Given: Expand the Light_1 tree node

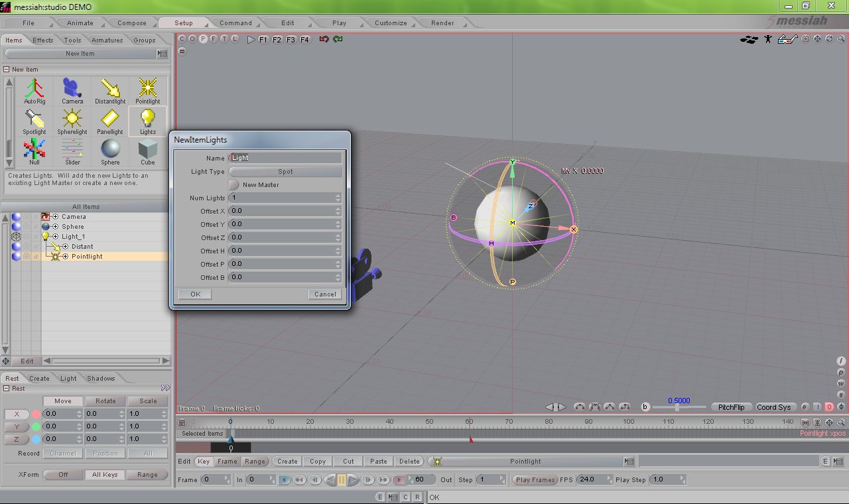Looking at the screenshot, I should [x=56, y=237].
